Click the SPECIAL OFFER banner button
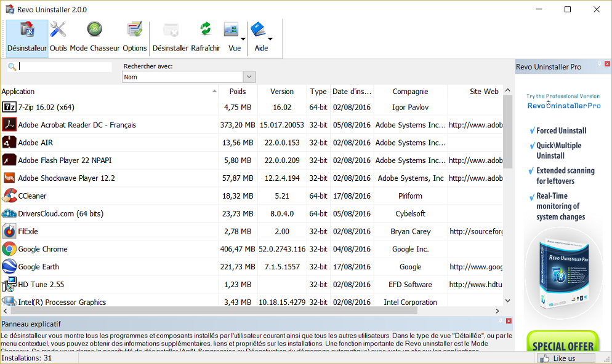This screenshot has height=364, width=612. click(562, 342)
